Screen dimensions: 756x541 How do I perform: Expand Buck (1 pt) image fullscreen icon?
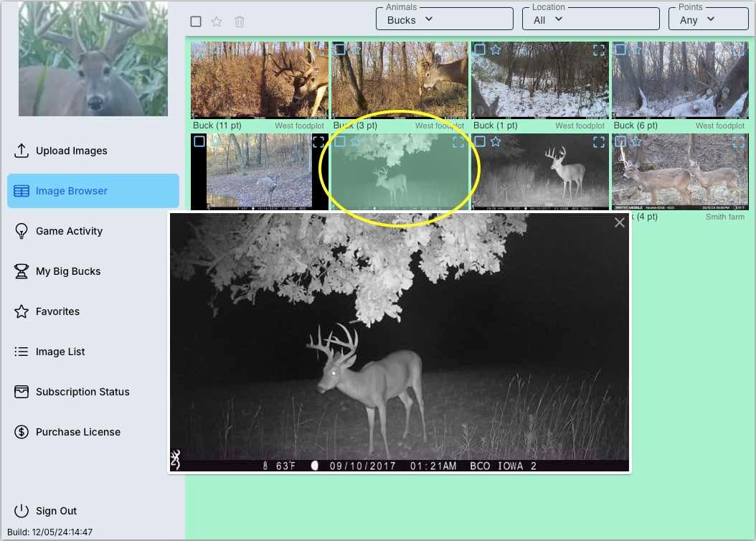pyautogui.click(x=599, y=50)
